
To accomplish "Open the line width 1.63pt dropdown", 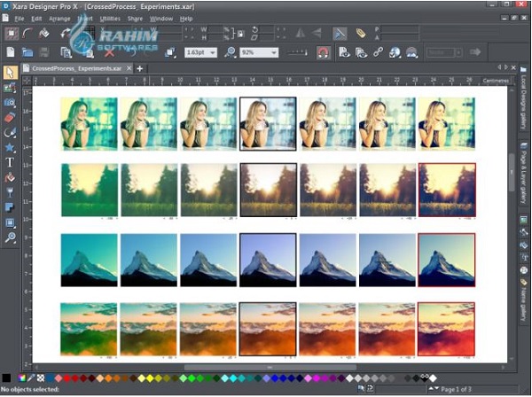I will point(213,53).
